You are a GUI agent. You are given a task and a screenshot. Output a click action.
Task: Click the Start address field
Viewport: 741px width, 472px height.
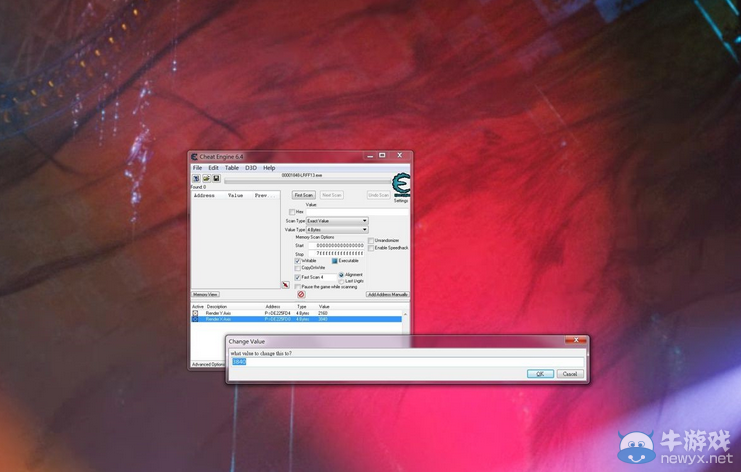coord(336,246)
